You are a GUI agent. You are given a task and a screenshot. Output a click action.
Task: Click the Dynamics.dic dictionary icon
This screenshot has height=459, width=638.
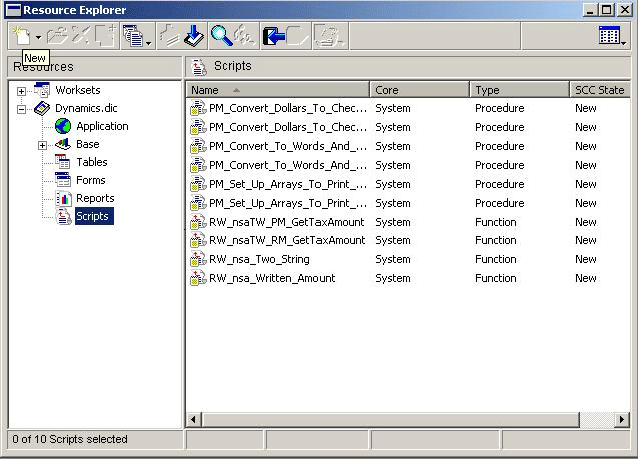[42, 108]
